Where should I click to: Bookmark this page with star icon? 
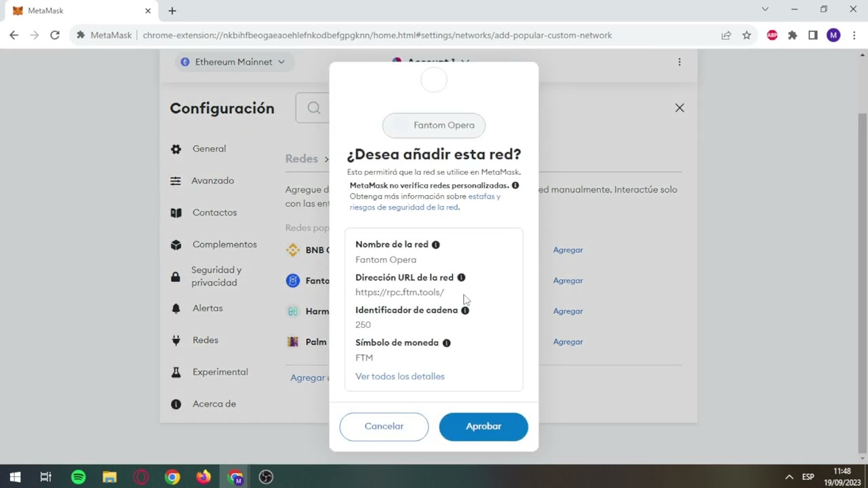pos(747,35)
